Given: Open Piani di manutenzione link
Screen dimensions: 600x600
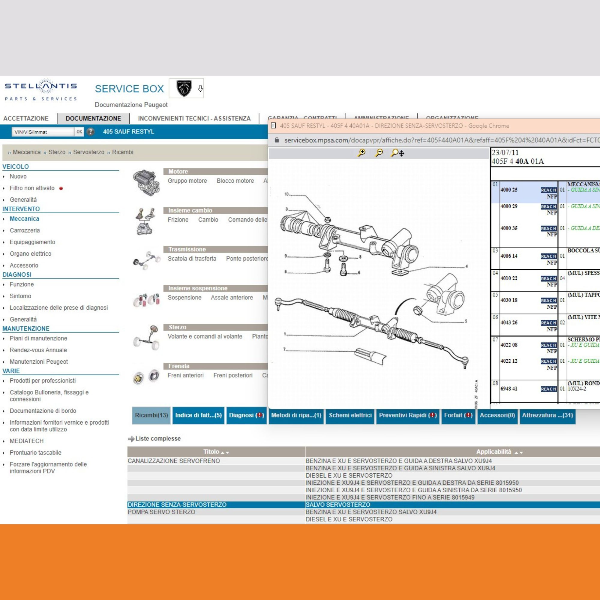Looking at the screenshot, I should [38, 339].
